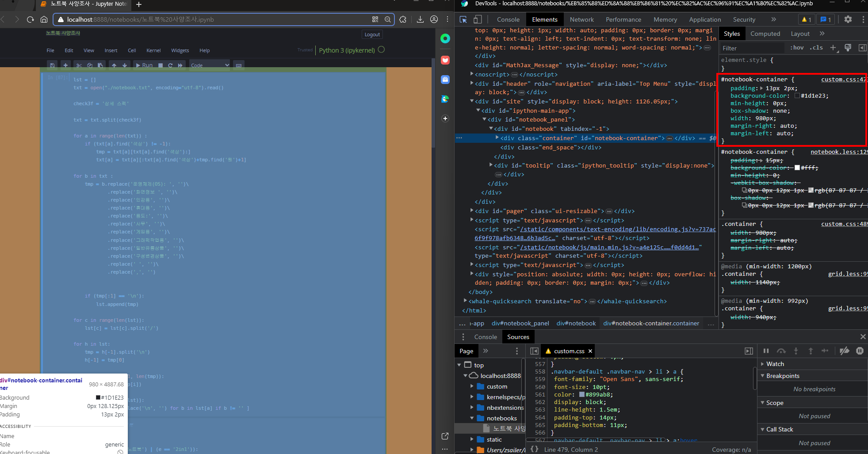Restart the kernel with the circular arrow icon

click(170, 65)
